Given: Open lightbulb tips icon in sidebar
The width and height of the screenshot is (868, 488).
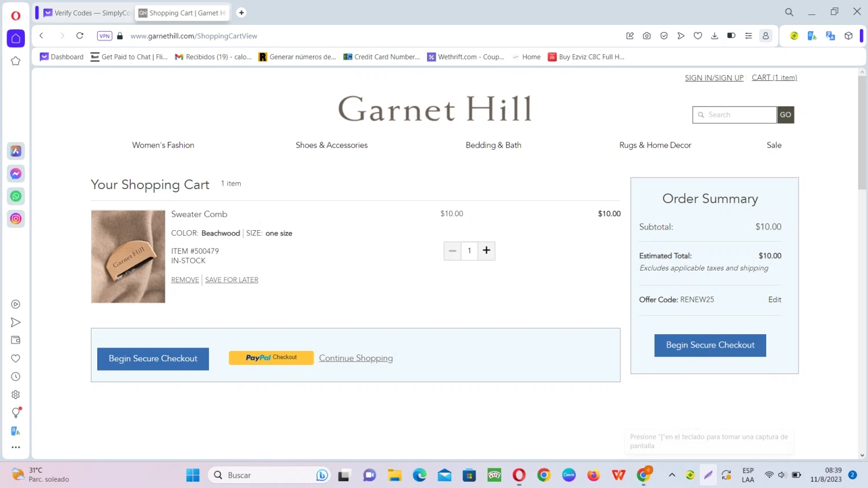Looking at the screenshot, I should point(16,413).
